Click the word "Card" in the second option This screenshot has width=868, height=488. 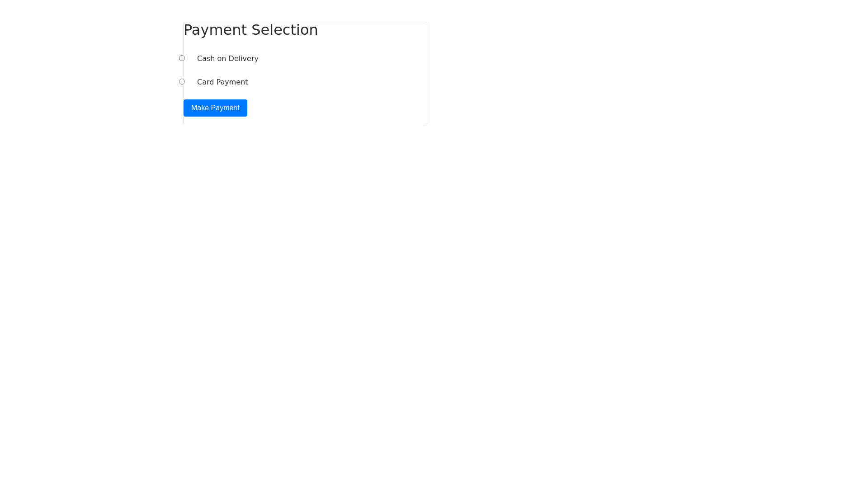[205, 82]
